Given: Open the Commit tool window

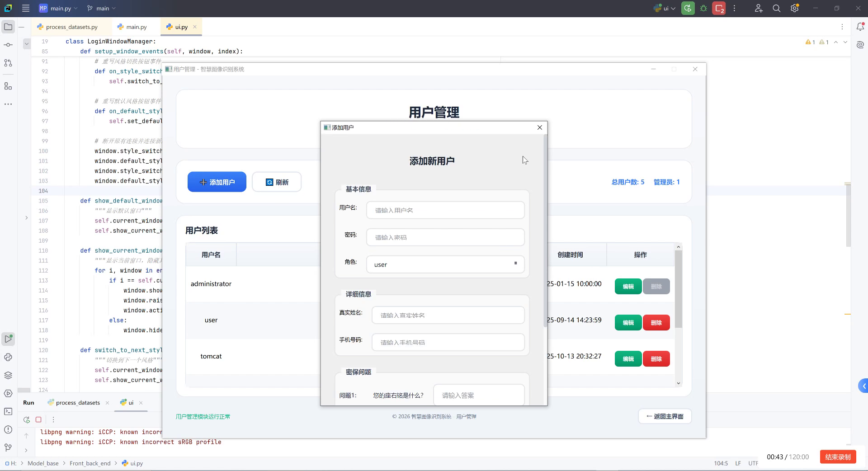Looking at the screenshot, I should point(8,45).
